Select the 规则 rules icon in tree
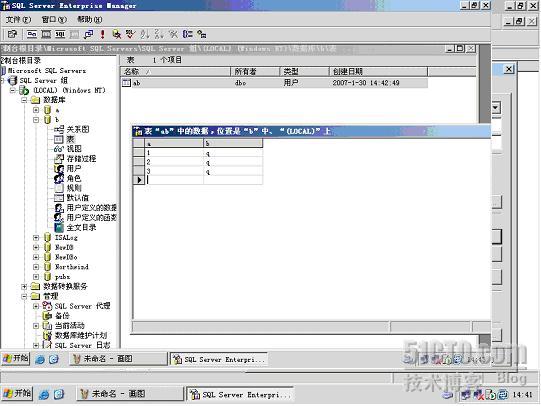541x406 pixels. click(x=59, y=188)
